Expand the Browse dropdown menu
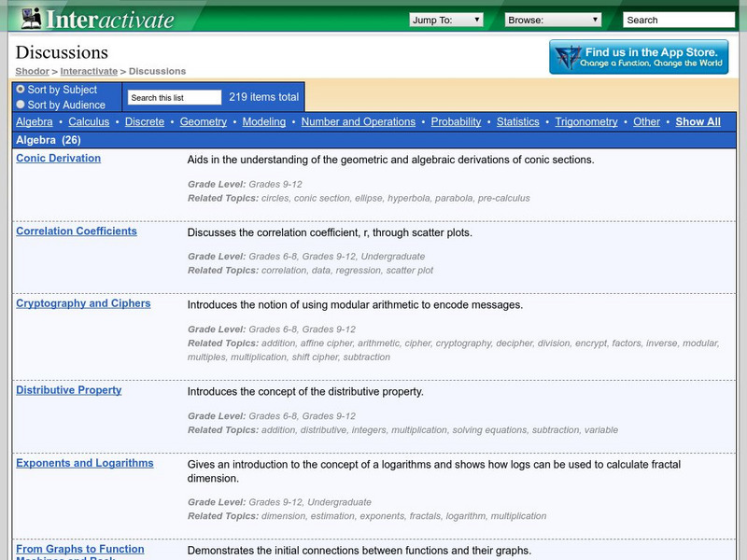The height and width of the screenshot is (560, 747). pos(553,20)
